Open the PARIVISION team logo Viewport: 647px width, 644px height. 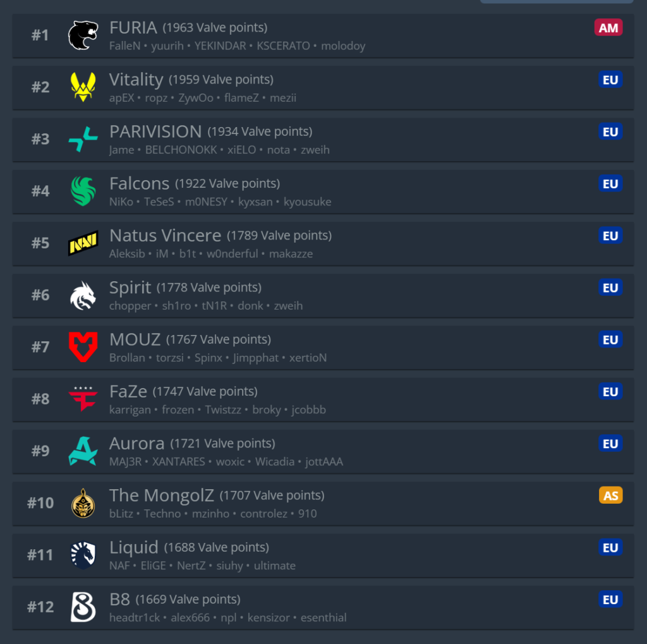click(83, 140)
